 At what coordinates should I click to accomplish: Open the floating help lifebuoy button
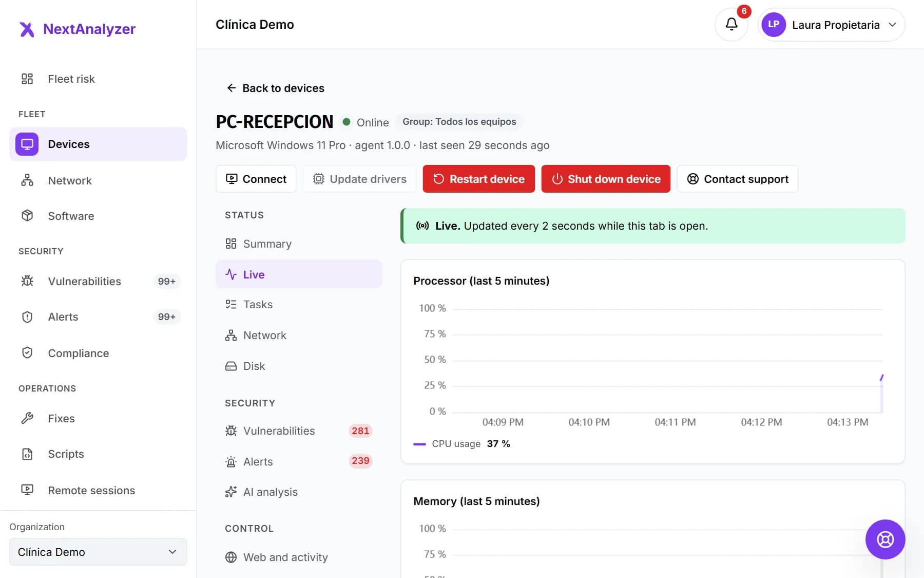[885, 539]
